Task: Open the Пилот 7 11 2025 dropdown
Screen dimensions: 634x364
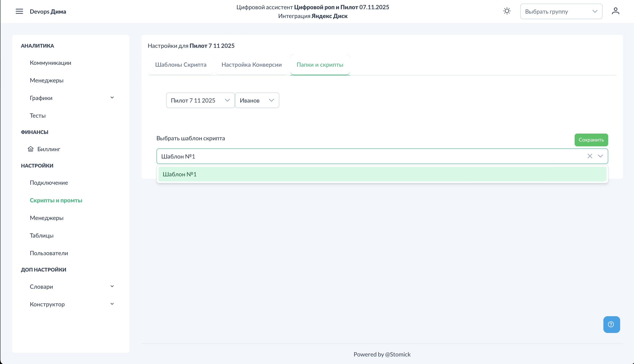Action: pyautogui.click(x=200, y=100)
